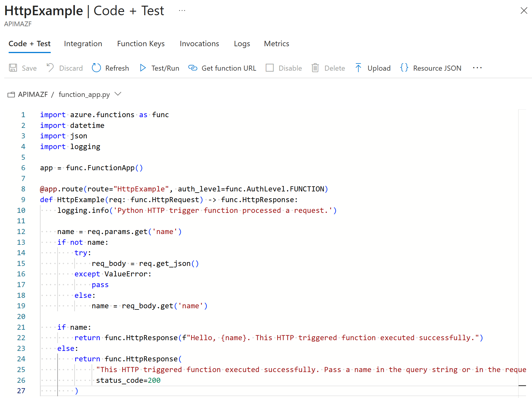This screenshot has height=398, width=532.
Task: Expand the function_app.py file dropdown
Action: (x=118, y=94)
